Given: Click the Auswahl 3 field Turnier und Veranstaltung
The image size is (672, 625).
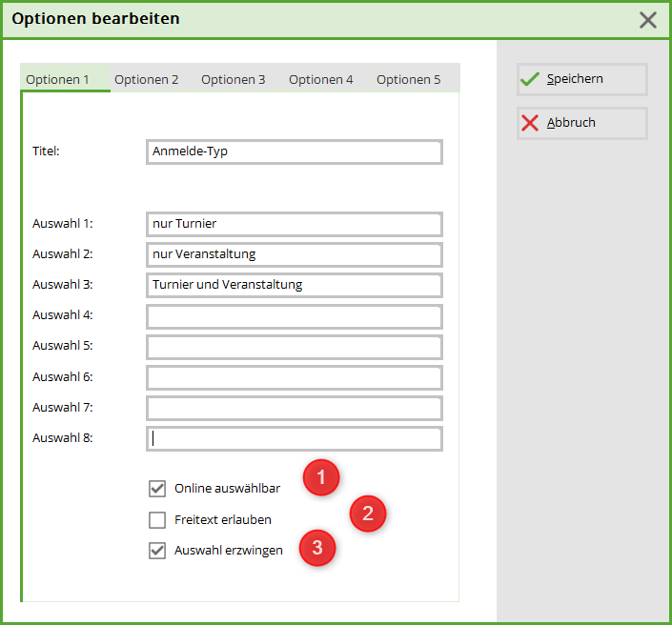Looking at the screenshot, I should click(295, 285).
